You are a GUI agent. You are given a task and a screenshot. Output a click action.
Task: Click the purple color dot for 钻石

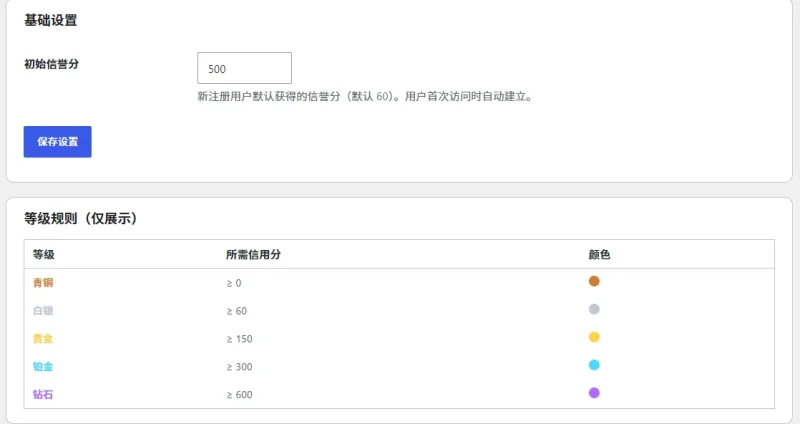(594, 393)
